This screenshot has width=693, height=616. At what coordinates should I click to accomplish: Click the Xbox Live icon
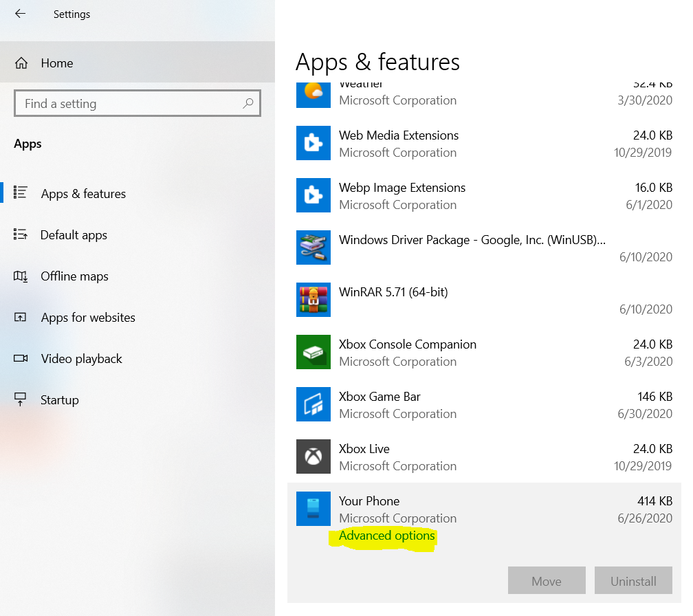click(x=313, y=456)
